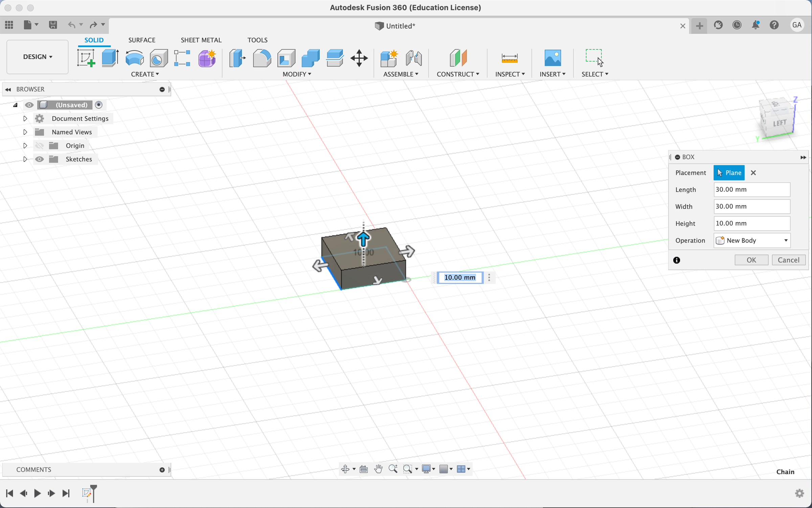Expand the Sketches node
This screenshot has height=508, width=812.
[25, 159]
